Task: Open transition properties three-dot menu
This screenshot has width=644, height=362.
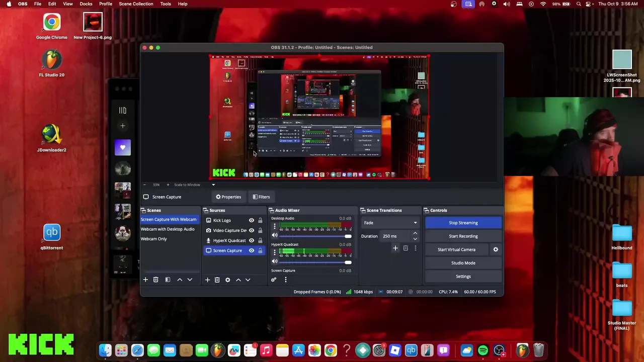Action: click(415, 248)
